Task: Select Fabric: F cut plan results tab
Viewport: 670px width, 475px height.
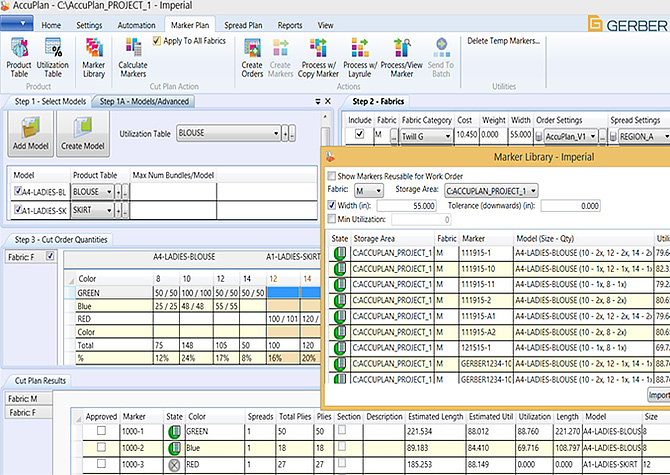Action: point(28,413)
